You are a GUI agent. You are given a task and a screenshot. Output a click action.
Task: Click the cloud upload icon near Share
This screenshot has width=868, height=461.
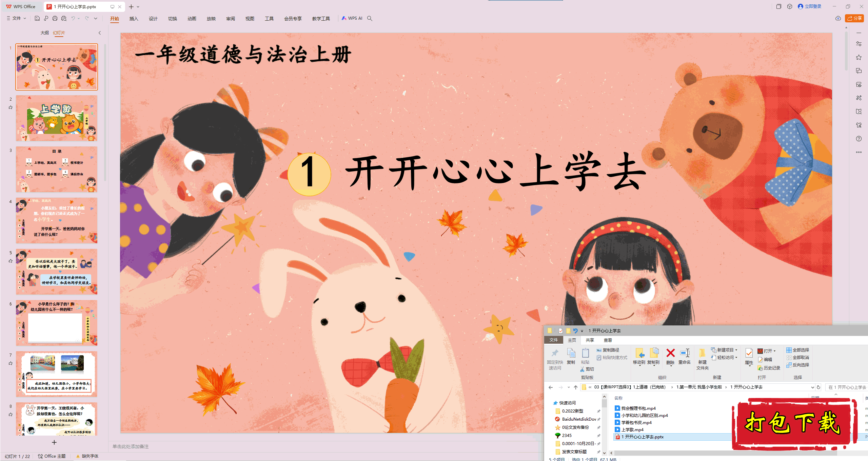pyautogui.click(x=838, y=18)
